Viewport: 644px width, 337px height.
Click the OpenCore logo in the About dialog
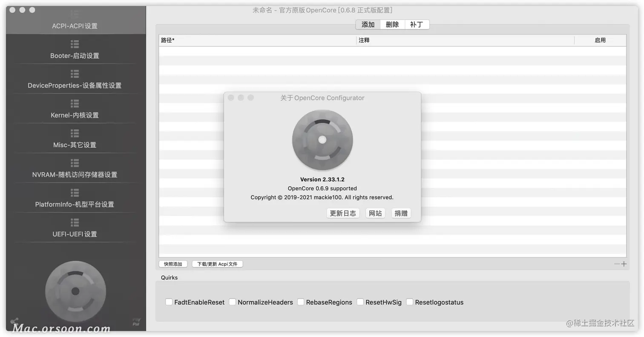coord(322,140)
